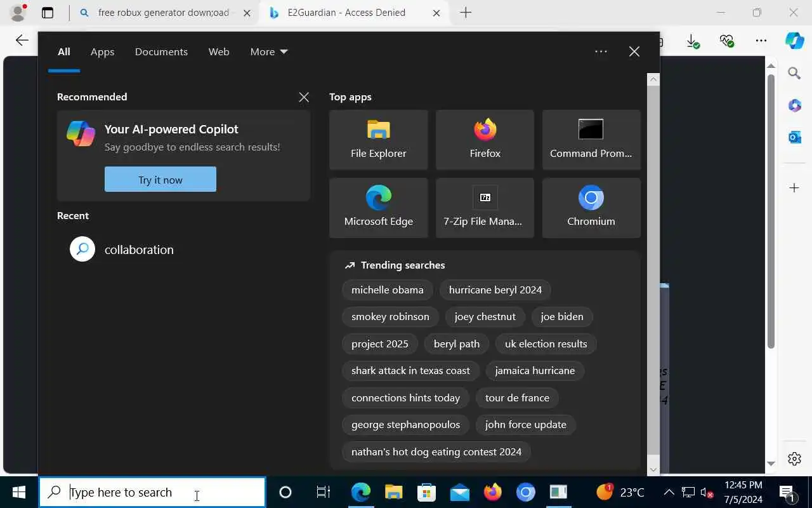812x508 pixels.
Task: Open the weather widget showing 23°C
Action: 620,492
